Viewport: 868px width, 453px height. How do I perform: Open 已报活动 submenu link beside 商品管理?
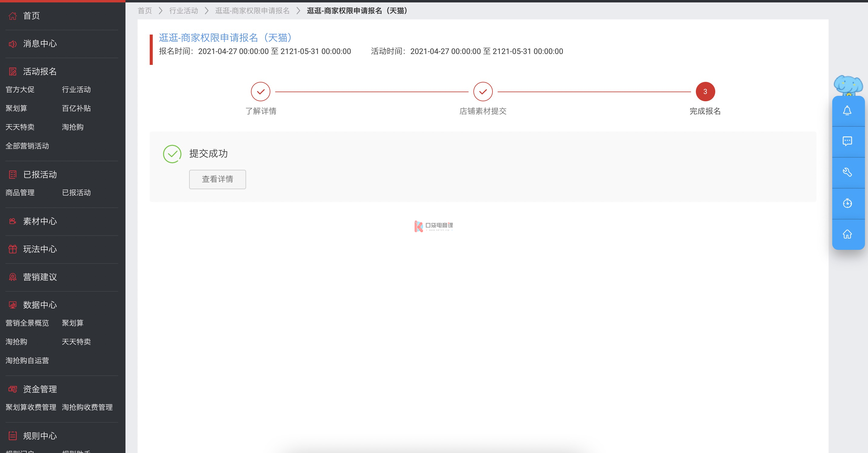76,193
